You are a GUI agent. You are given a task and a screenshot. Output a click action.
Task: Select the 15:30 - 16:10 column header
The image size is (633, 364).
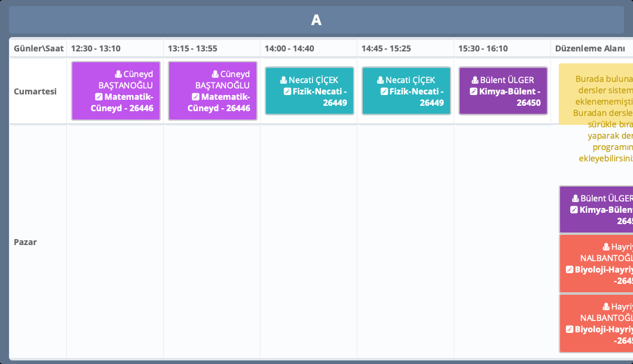[x=483, y=48]
